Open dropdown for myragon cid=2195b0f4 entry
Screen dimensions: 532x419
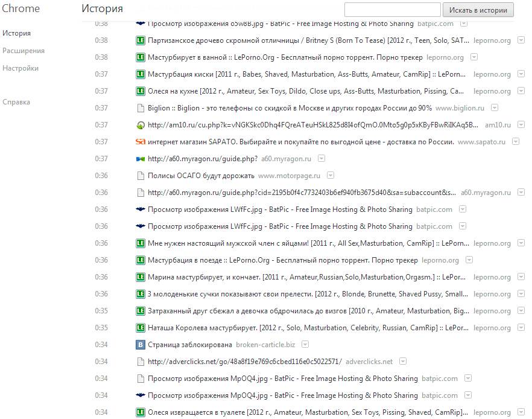coord(521,192)
